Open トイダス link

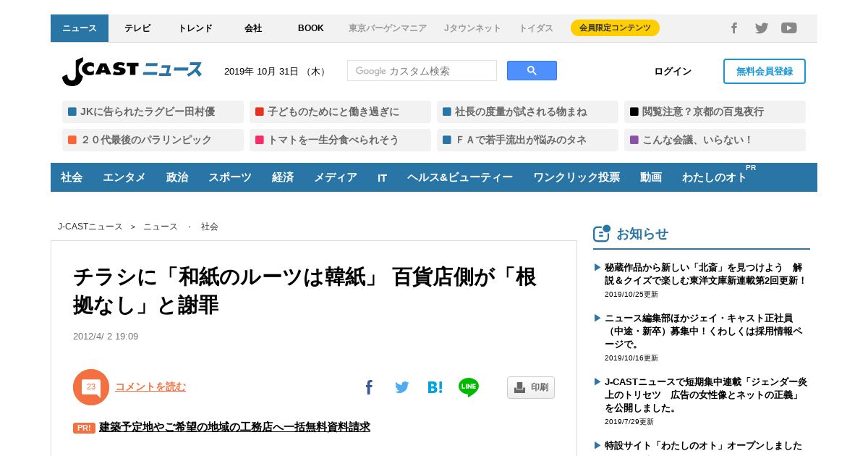tap(536, 28)
